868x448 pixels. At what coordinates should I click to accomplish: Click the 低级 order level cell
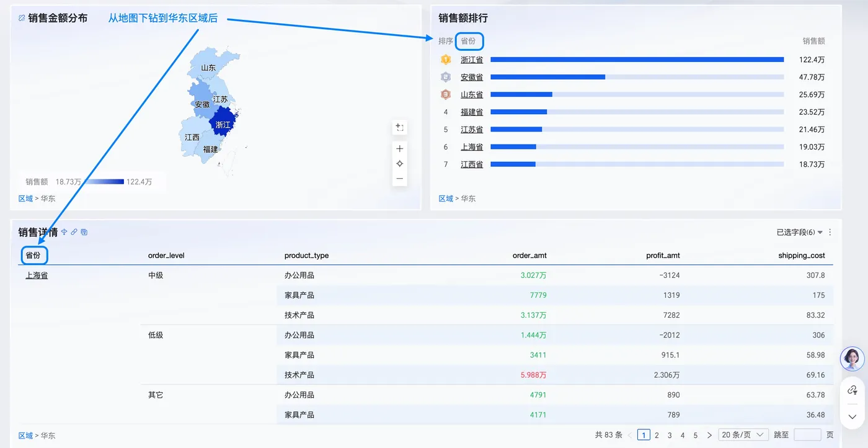[156, 335]
